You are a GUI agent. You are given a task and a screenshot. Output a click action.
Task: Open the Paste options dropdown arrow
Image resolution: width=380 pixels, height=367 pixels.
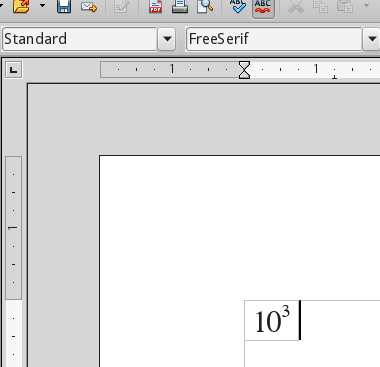pyautogui.click(x=366, y=6)
